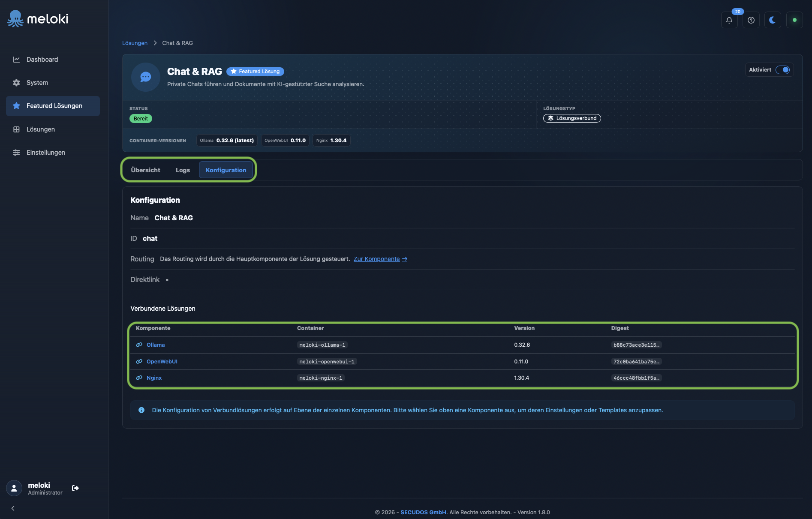
Task: Open System in sidebar
Action: [53, 83]
